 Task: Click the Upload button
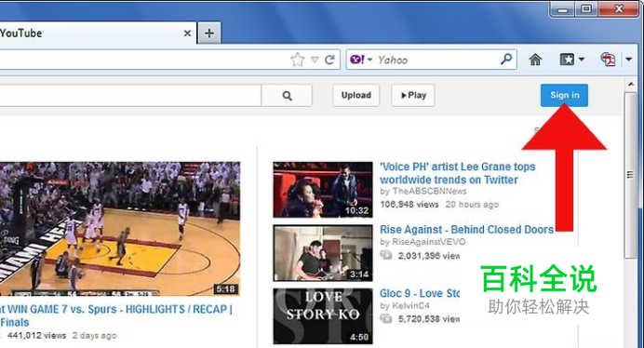[356, 95]
